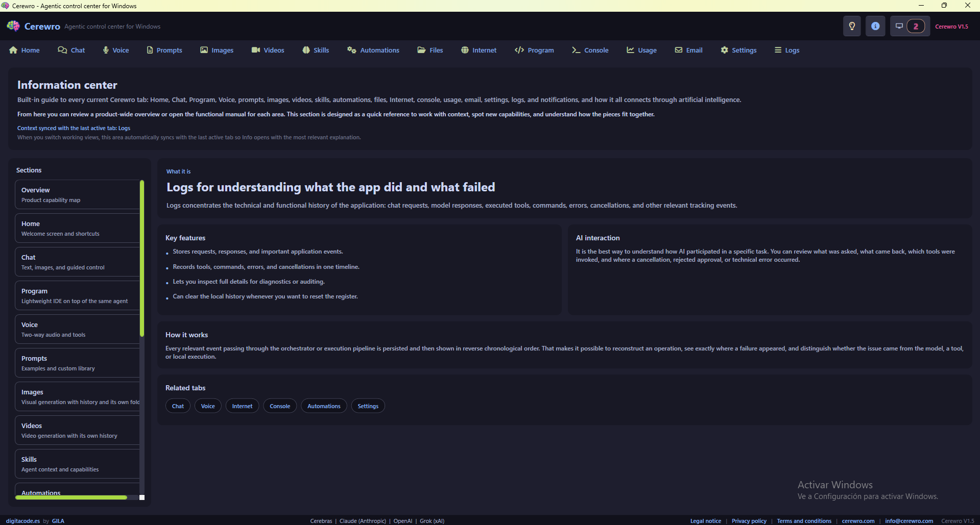
Task: Click the Chat related tab pill
Action: [x=178, y=406]
